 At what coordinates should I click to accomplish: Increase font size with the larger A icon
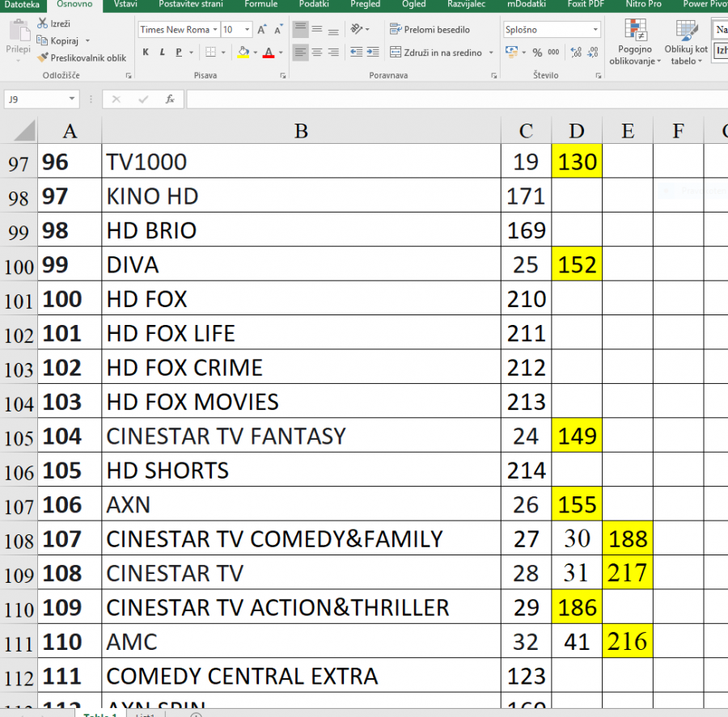[x=261, y=30]
